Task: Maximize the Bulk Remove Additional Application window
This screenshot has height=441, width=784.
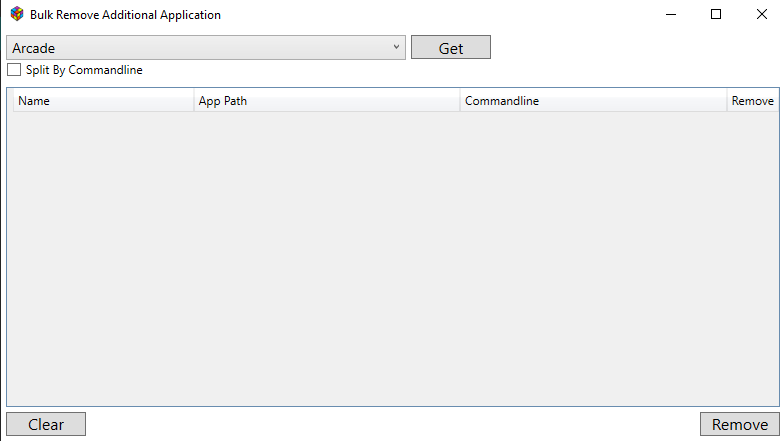Action: tap(716, 14)
